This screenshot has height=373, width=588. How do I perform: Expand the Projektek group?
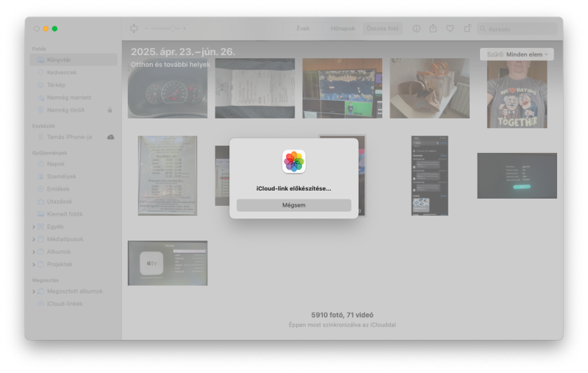34,265
